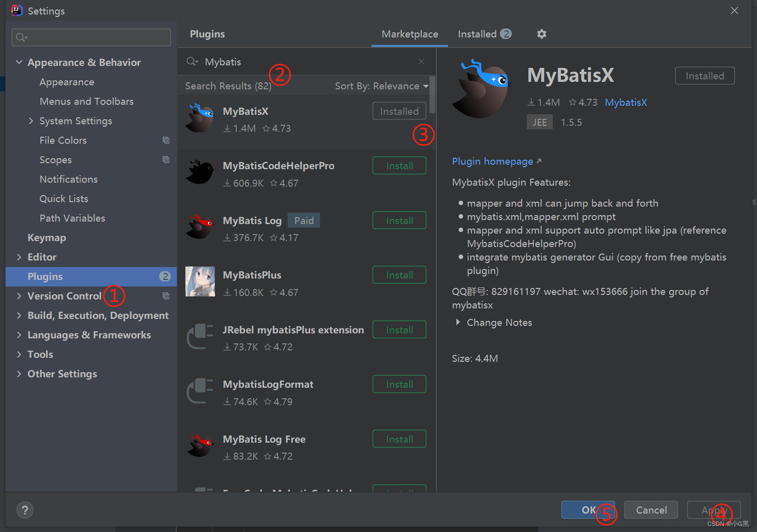Image resolution: width=757 pixels, height=532 pixels.
Task: Install MyBatisCodeHelperPro plugin
Action: 399,166
